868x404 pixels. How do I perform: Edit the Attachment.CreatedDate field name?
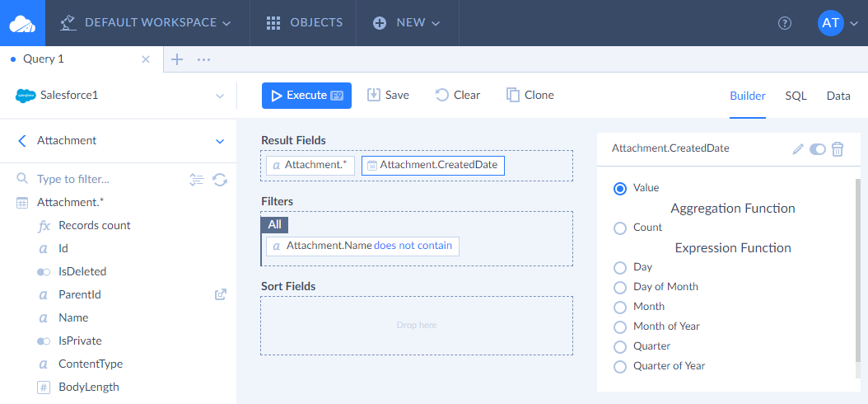coord(798,149)
